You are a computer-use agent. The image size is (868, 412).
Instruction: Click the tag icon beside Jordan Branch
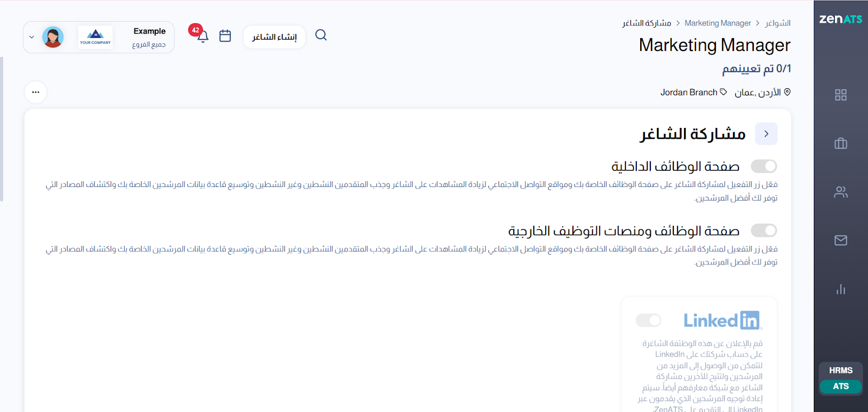[723, 92]
